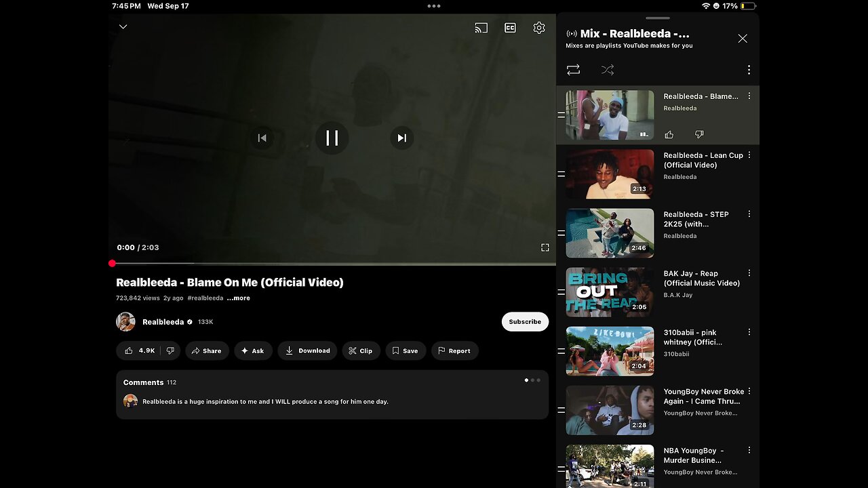
Task: Open the STEP 2K25 thumbnail
Action: 610,233
